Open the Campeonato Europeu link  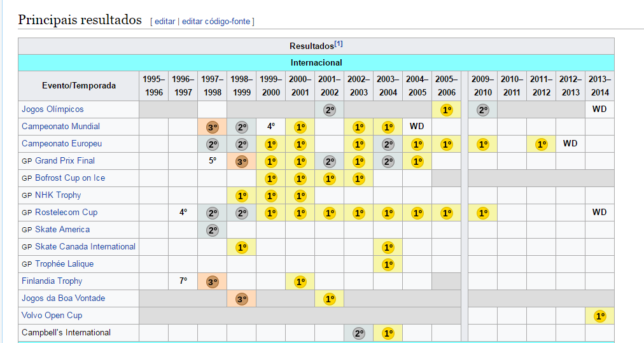(62, 144)
